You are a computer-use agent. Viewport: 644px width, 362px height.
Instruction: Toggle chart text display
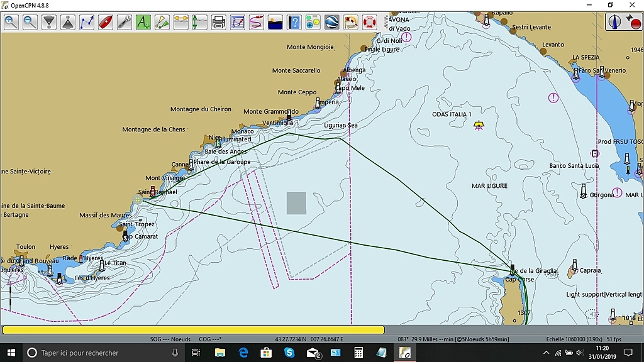(143, 22)
